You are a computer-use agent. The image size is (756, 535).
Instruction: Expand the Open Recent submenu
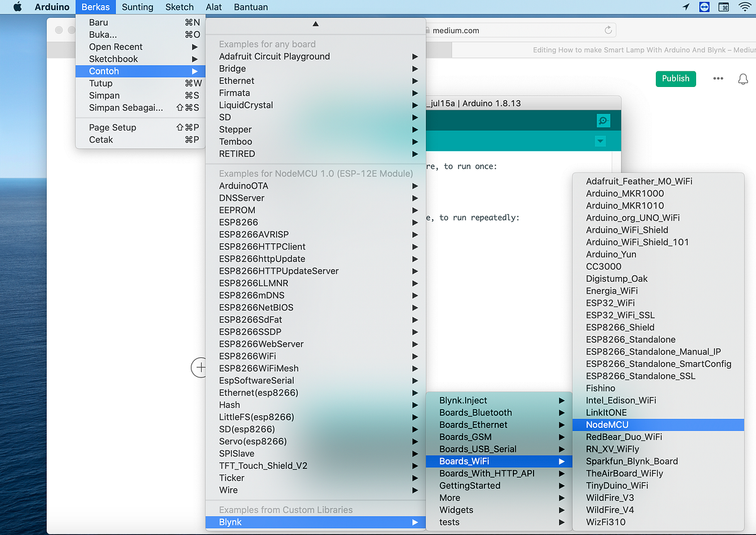click(140, 47)
